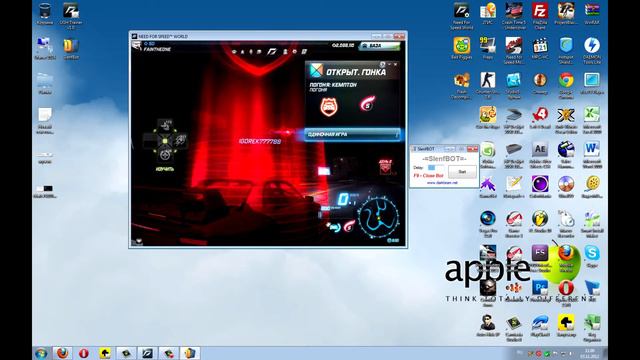Click the Одиночная игра single player button
This screenshot has width=640, height=360.
[352, 134]
